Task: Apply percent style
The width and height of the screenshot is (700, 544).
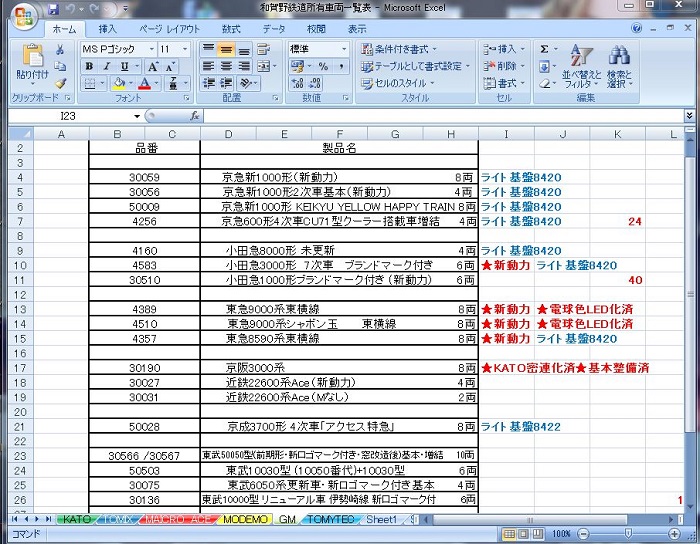Action: click(323, 66)
